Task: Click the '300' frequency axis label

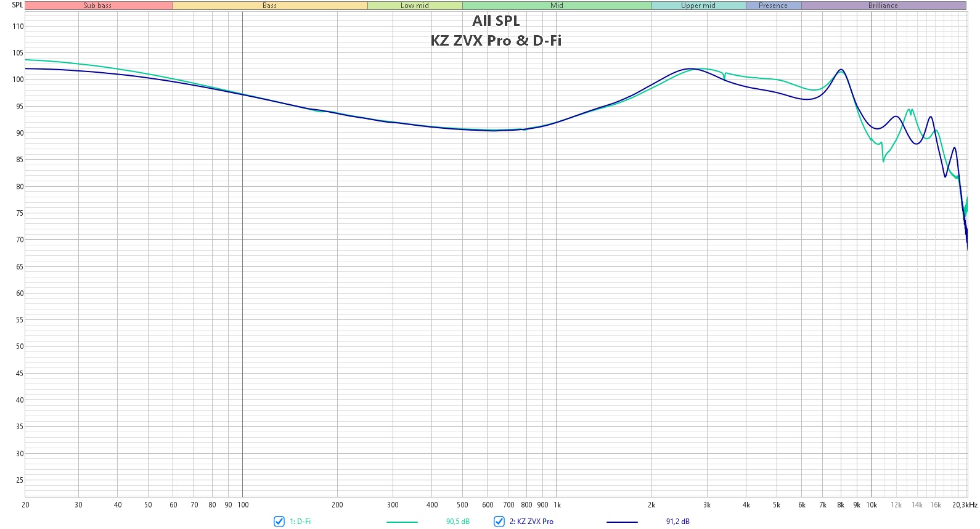Action: pos(393,505)
